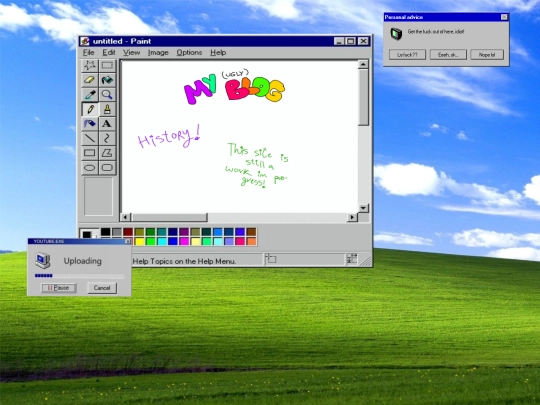Open the Help menu

pos(218,52)
